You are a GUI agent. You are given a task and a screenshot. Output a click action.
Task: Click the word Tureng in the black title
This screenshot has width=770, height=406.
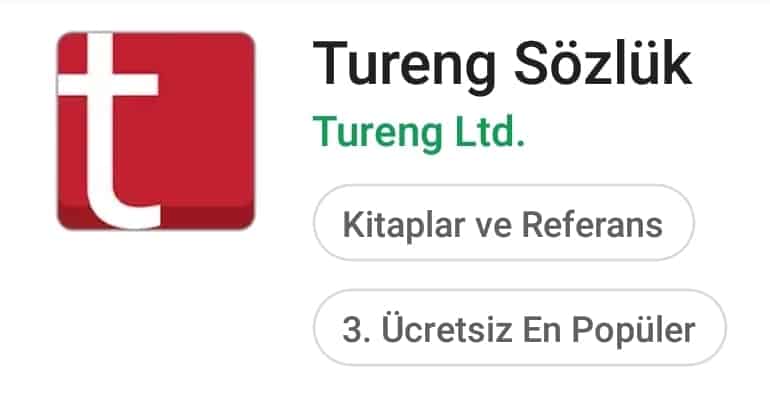(404, 67)
